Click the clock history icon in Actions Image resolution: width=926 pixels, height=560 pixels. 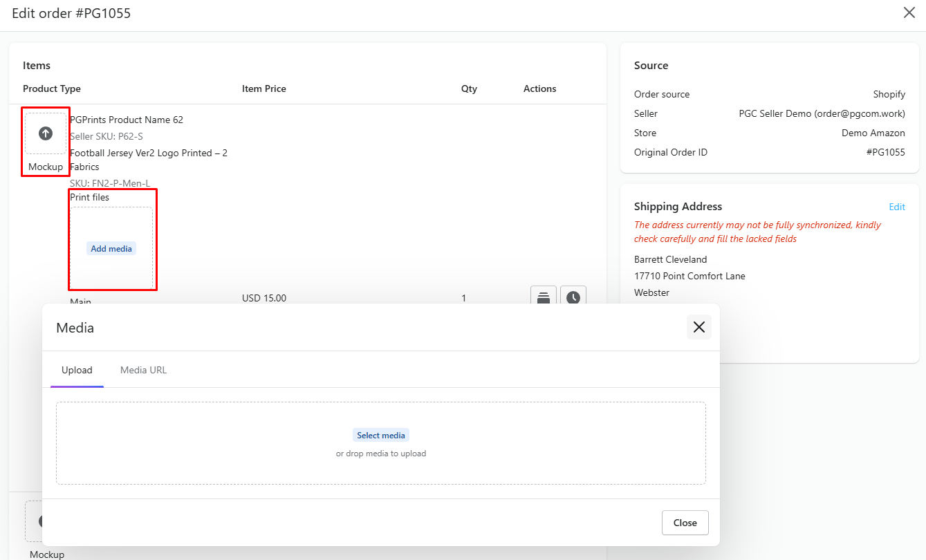point(573,297)
